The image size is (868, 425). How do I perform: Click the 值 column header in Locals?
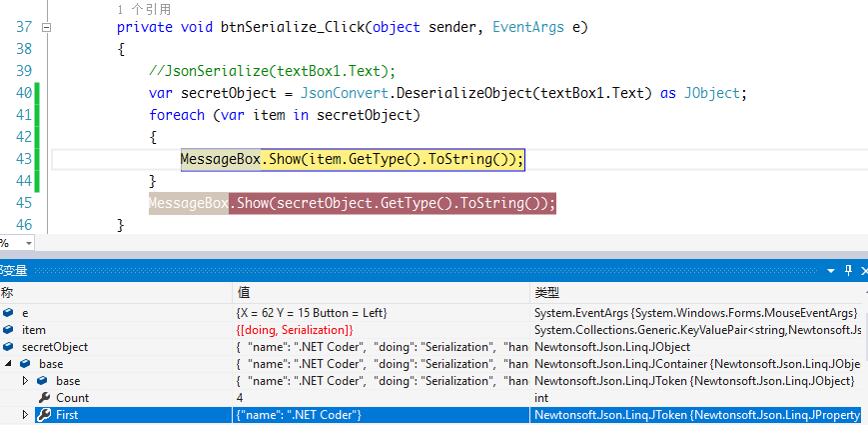(381, 293)
